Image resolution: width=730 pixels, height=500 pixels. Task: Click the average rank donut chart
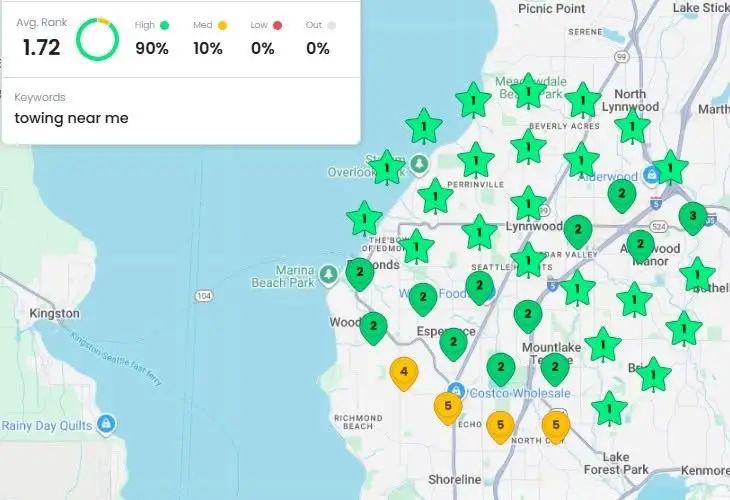97,39
